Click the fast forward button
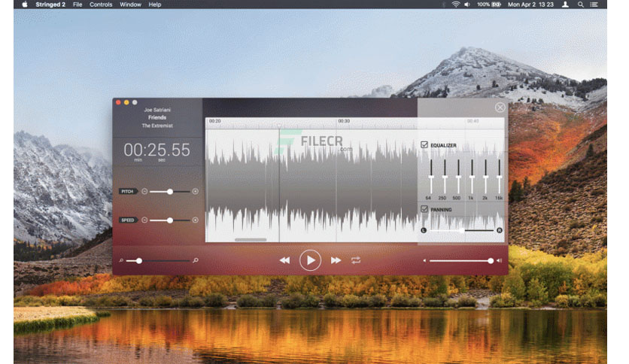Viewport: 629px width, 364px height. point(336,260)
